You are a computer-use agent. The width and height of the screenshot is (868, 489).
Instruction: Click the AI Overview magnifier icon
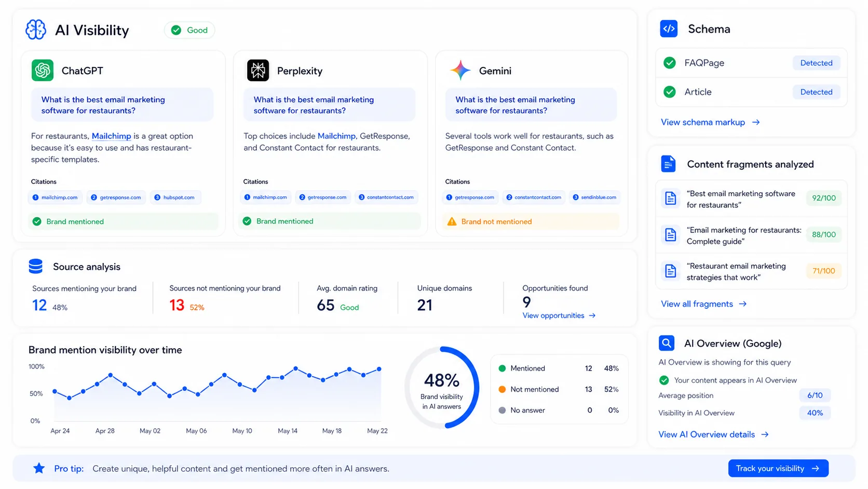(667, 343)
